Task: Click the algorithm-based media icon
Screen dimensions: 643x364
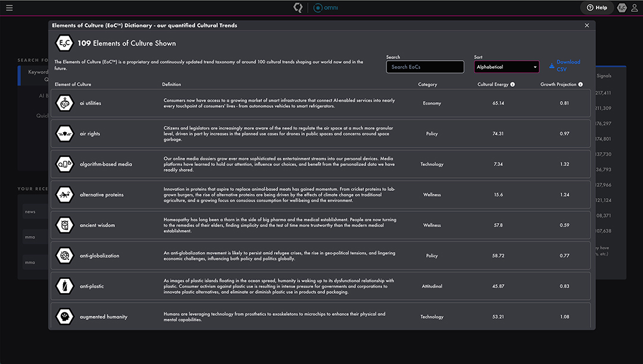Action: tap(64, 164)
